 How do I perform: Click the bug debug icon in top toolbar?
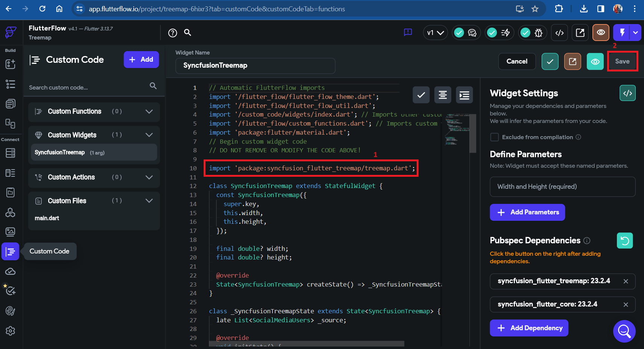(x=532, y=33)
